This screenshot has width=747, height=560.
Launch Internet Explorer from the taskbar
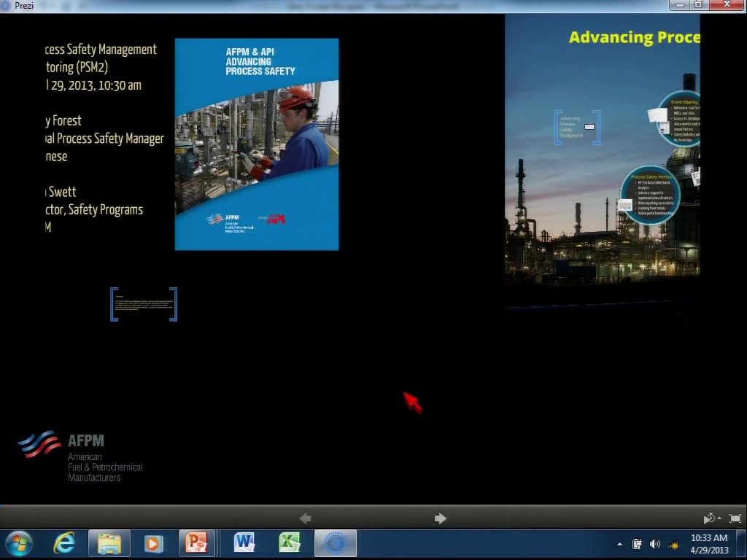pos(64,543)
